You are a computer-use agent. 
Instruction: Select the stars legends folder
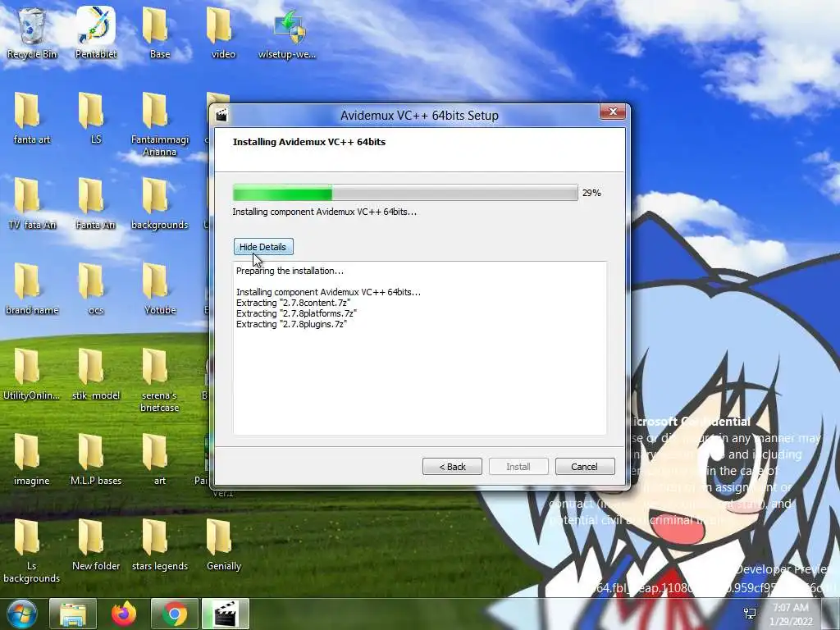[160, 545]
